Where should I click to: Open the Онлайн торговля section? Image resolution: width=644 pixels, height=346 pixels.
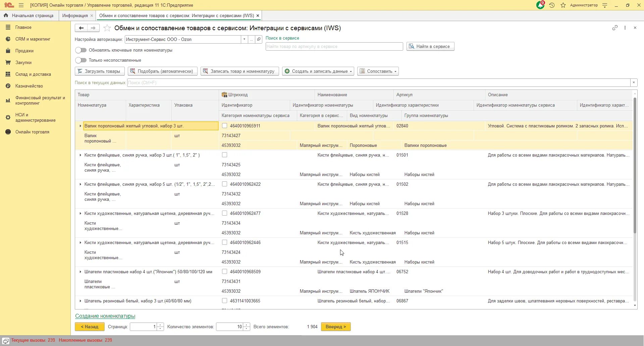tap(32, 132)
